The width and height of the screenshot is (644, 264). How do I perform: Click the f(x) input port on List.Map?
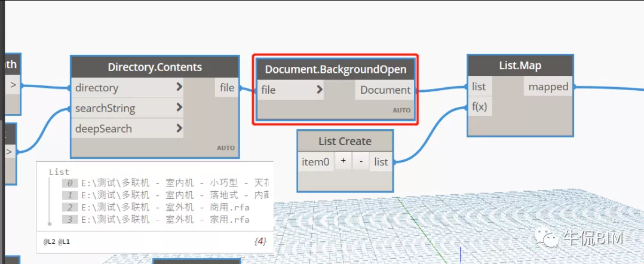point(479,107)
